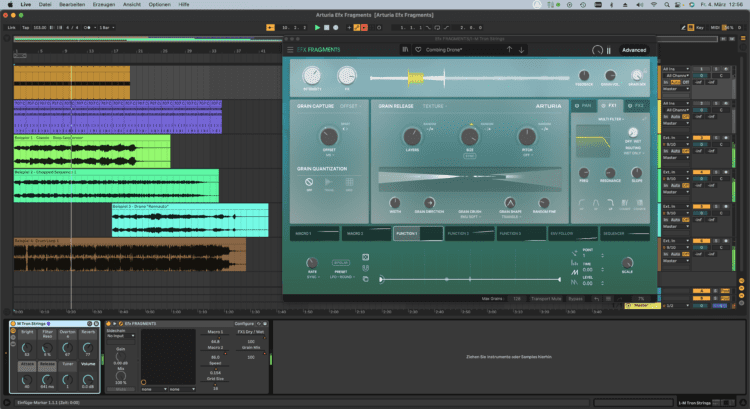Select the Env Follow modulation tab
Viewport: 750px width, 409px height.
[573, 233]
